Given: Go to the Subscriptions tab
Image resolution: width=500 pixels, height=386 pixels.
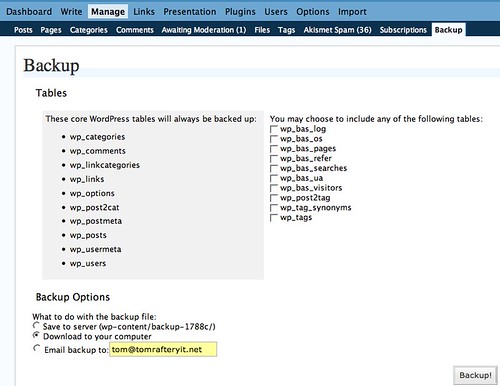Looking at the screenshot, I should [403, 30].
